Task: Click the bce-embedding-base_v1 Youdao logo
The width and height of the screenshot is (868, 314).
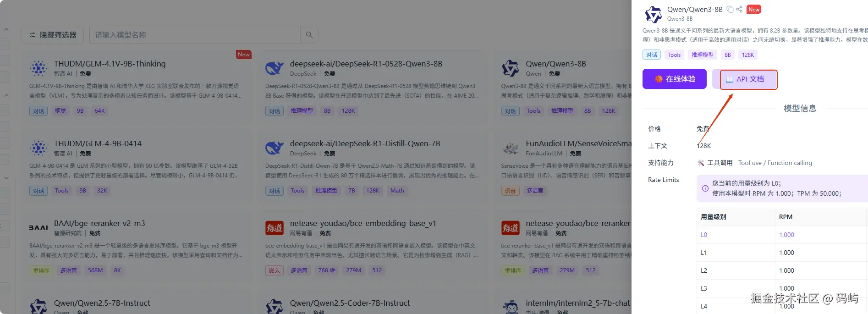Action: (x=274, y=228)
